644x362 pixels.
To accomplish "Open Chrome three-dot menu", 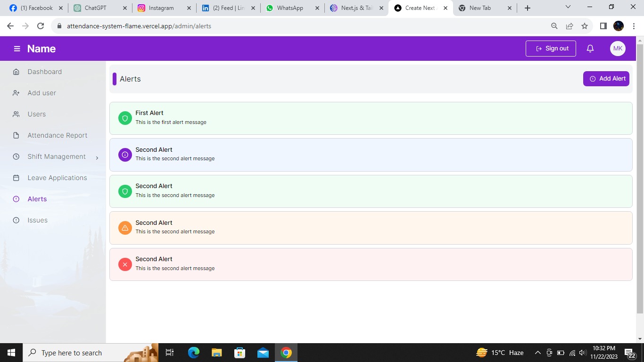I will tap(634, 26).
